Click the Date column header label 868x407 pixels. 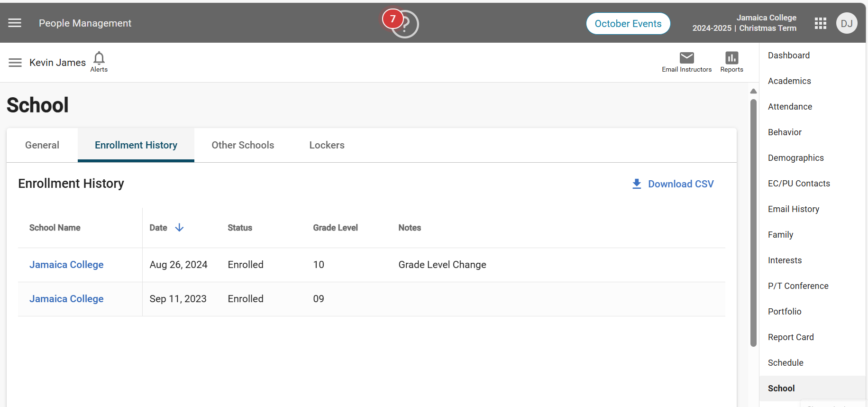point(158,228)
